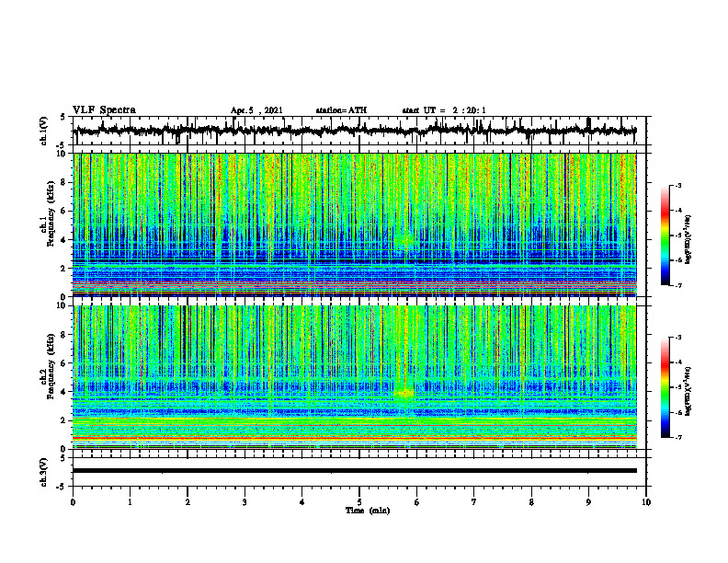Click the "-7" label on the ch.1 colorbar

(678, 285)
